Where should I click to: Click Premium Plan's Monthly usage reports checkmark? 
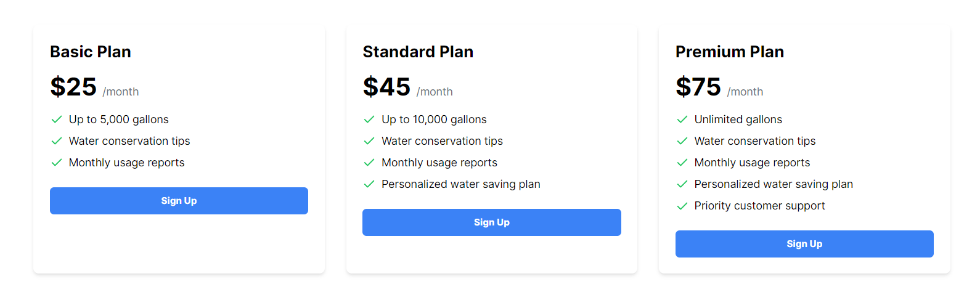(682, 163)
